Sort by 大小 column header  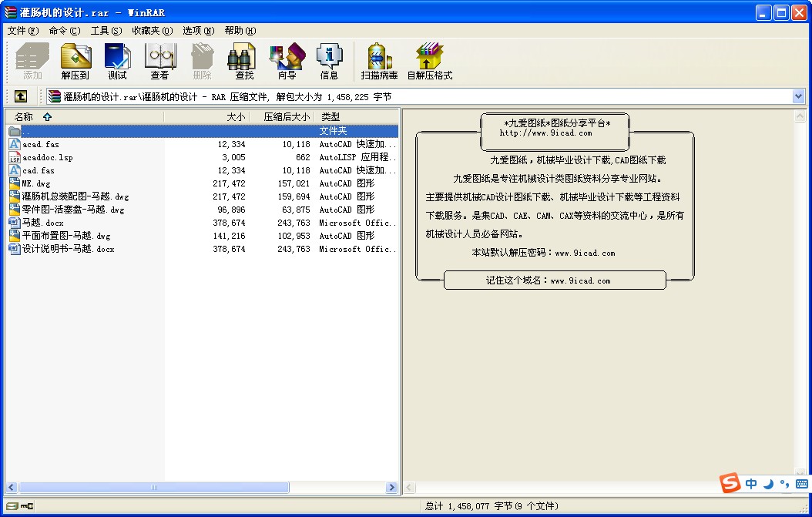click(206, 116)
